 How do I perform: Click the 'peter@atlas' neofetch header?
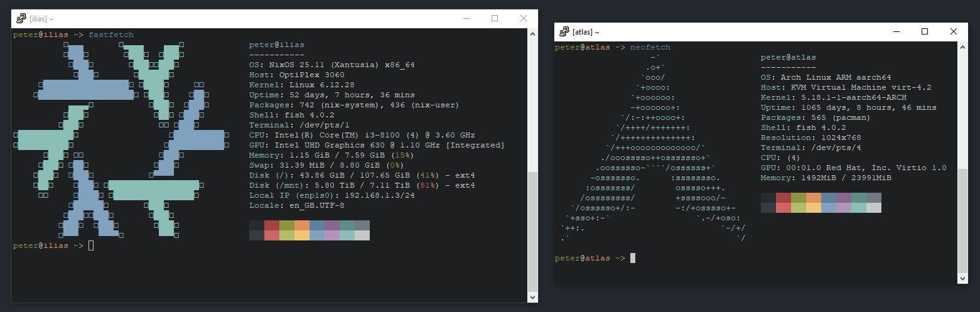[788, 57]
